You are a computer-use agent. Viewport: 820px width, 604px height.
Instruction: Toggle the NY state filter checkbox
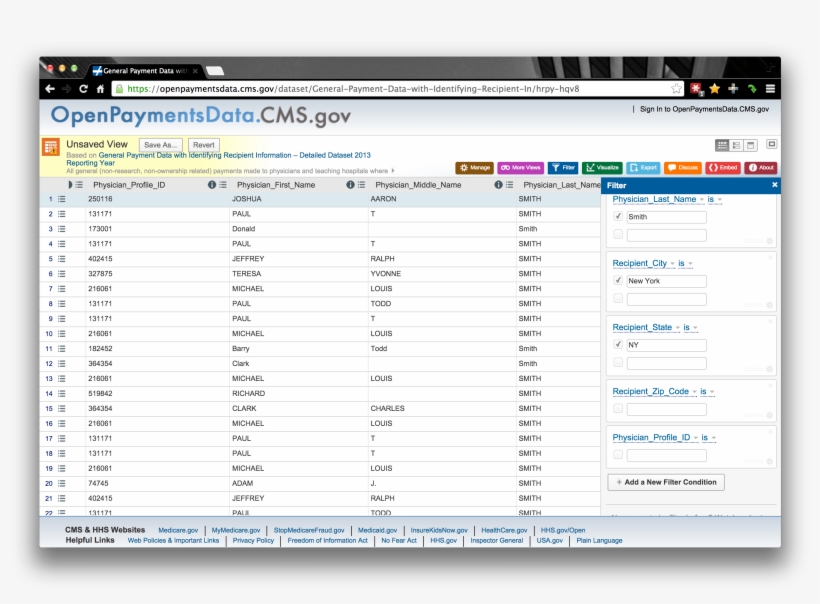(617, 345)
